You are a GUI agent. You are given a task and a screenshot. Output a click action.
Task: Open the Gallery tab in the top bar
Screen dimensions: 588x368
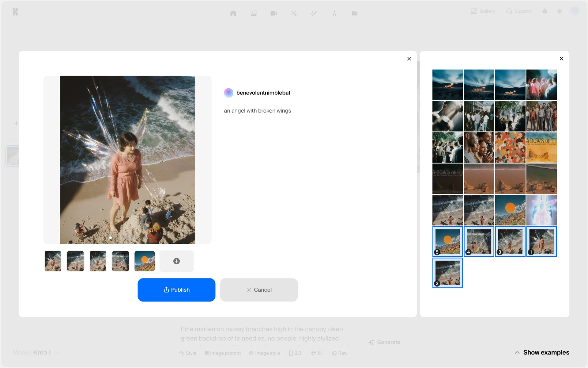click(483, 11)
